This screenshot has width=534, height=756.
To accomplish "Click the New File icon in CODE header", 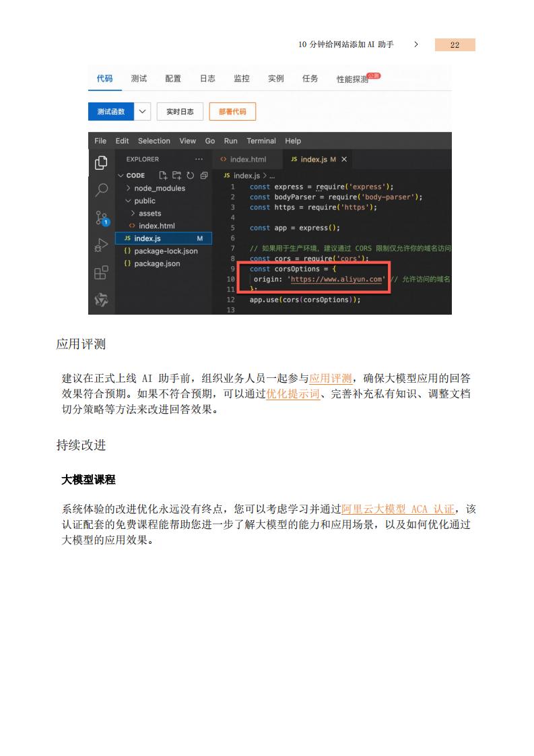I will click(163, 175).
